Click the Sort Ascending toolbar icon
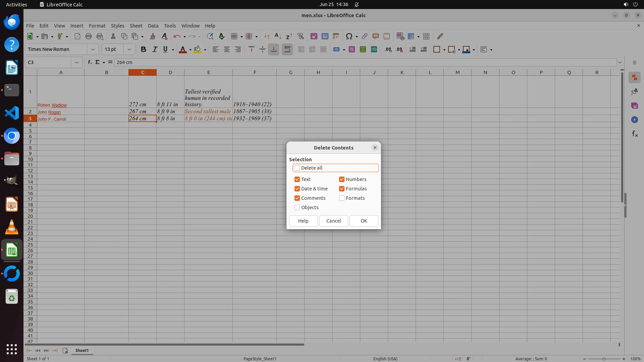 pos(278,36)
